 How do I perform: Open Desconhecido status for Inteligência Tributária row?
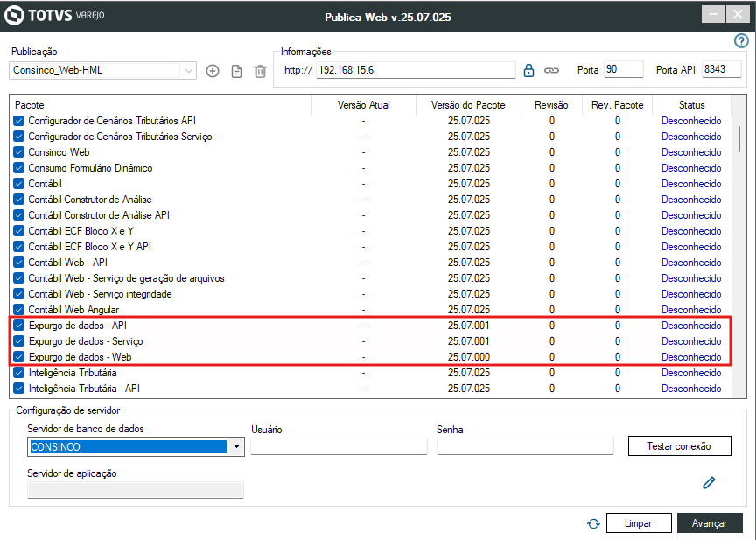pyautogui.click(x=691, y=373)
